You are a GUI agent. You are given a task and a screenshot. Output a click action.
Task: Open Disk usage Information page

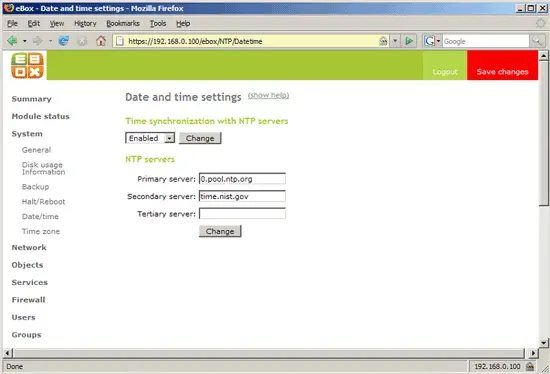(43, 168)
